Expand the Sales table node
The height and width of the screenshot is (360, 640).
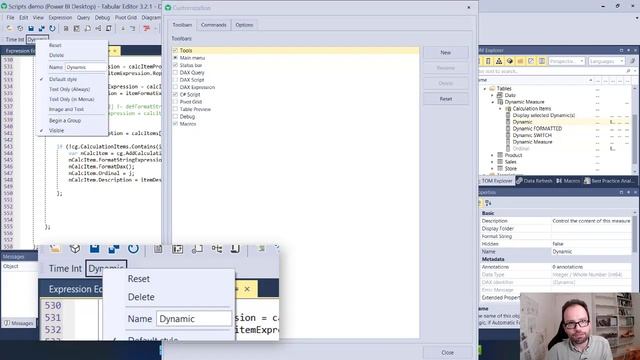(493, 162)
